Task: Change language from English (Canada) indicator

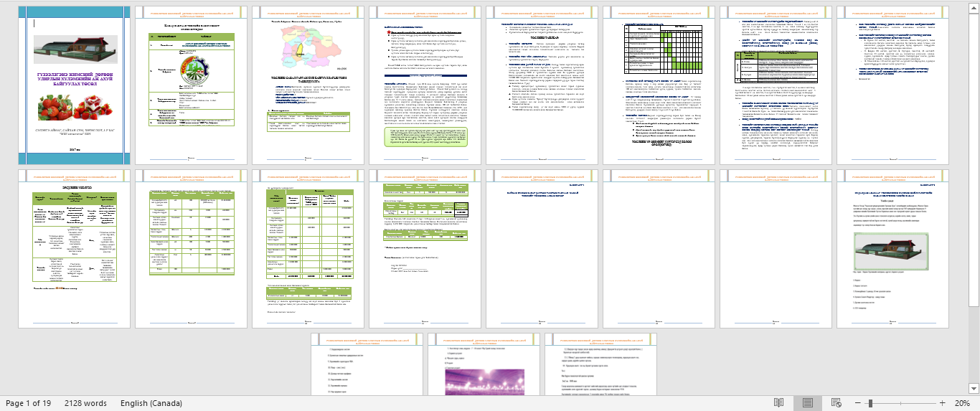Action: [x=151, y=403]
